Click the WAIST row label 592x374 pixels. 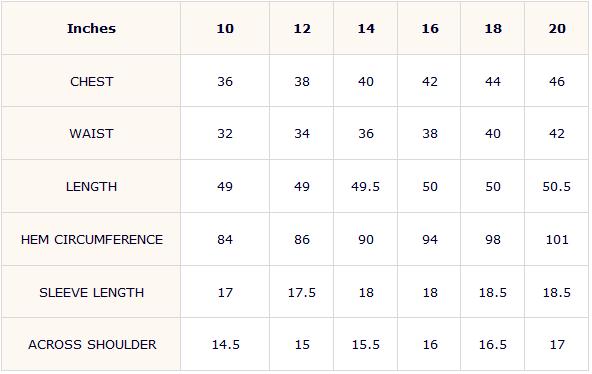point(91,134)
